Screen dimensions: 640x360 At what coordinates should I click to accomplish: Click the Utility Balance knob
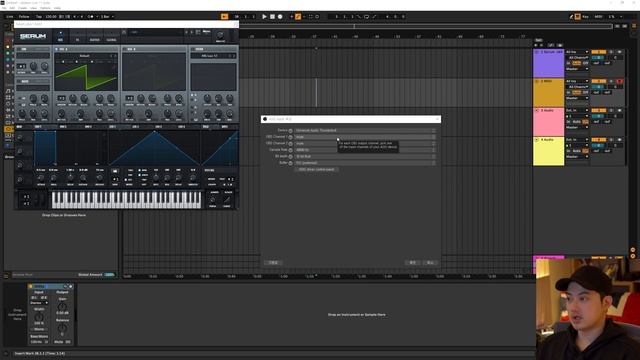62,327
